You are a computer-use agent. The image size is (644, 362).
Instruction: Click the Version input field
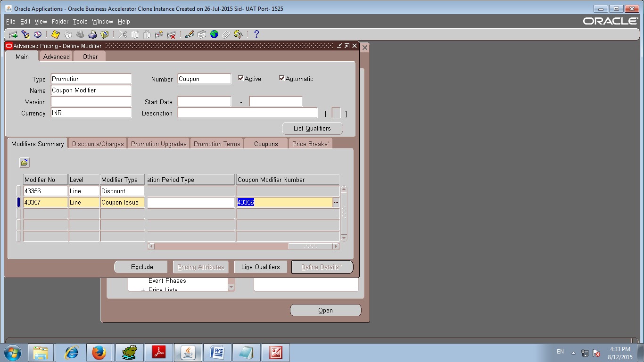tap(91, 102)
